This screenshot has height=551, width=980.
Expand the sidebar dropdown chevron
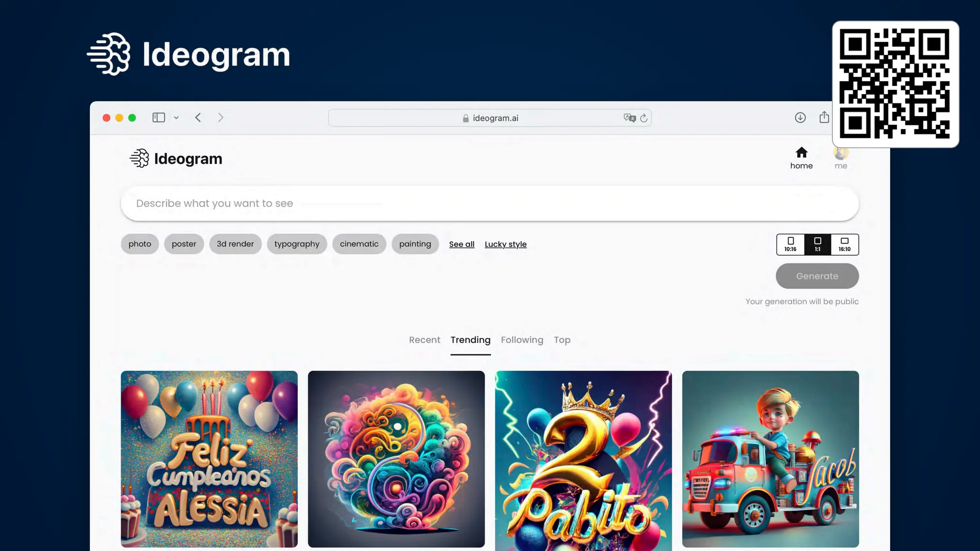[176, 118]
